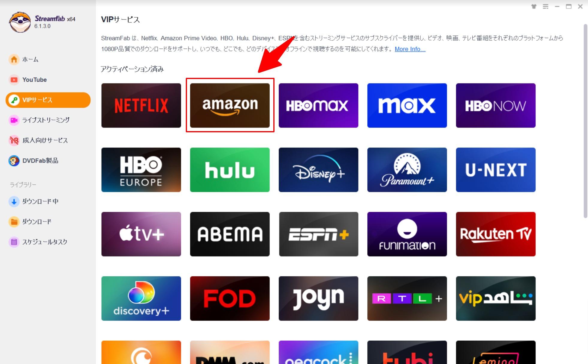The width and height of the screenshot is (588, 364).
Task: Open the Disney+ tile
Action: 319,170
